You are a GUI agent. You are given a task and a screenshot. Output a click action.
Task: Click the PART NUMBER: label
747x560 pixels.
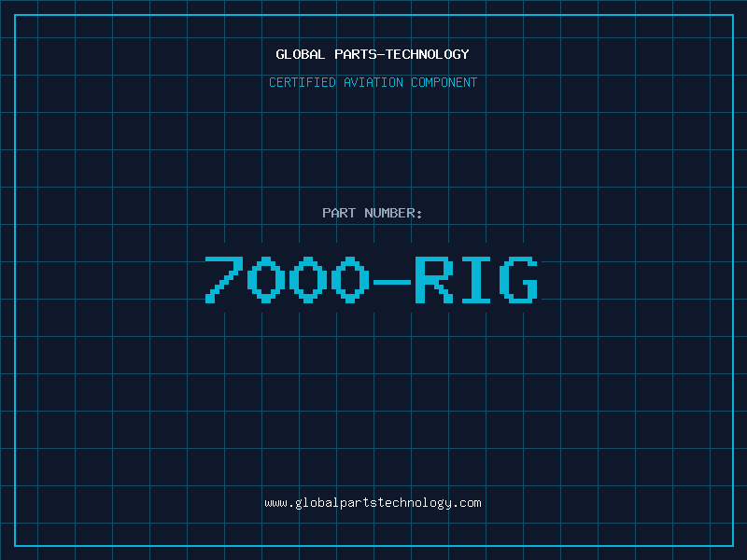pyautogui.click(x=372, y=213)
